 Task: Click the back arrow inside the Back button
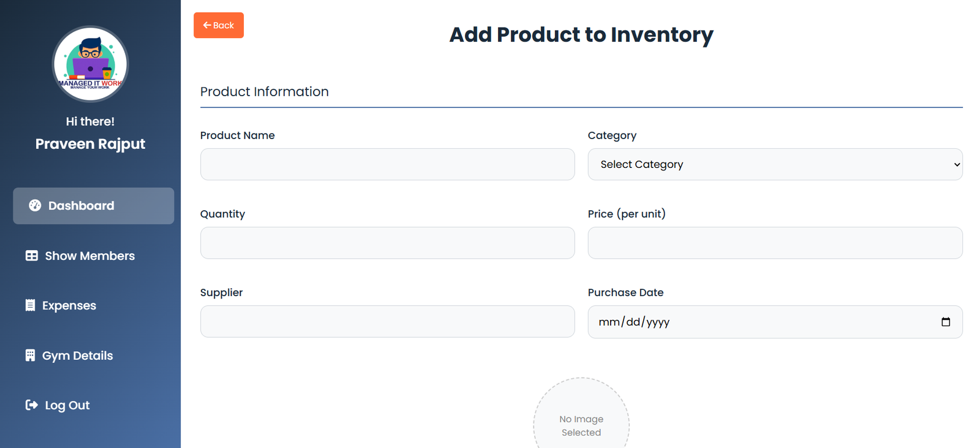click(206, 25)
